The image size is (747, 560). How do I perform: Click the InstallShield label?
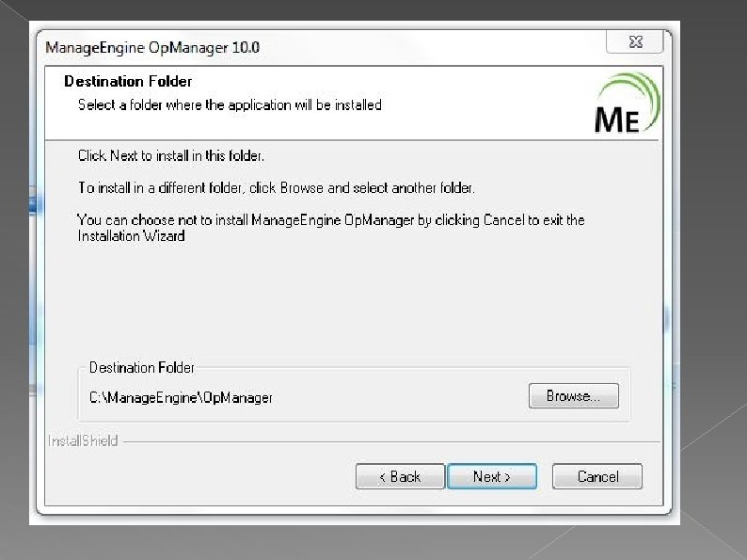coord(83,440)
